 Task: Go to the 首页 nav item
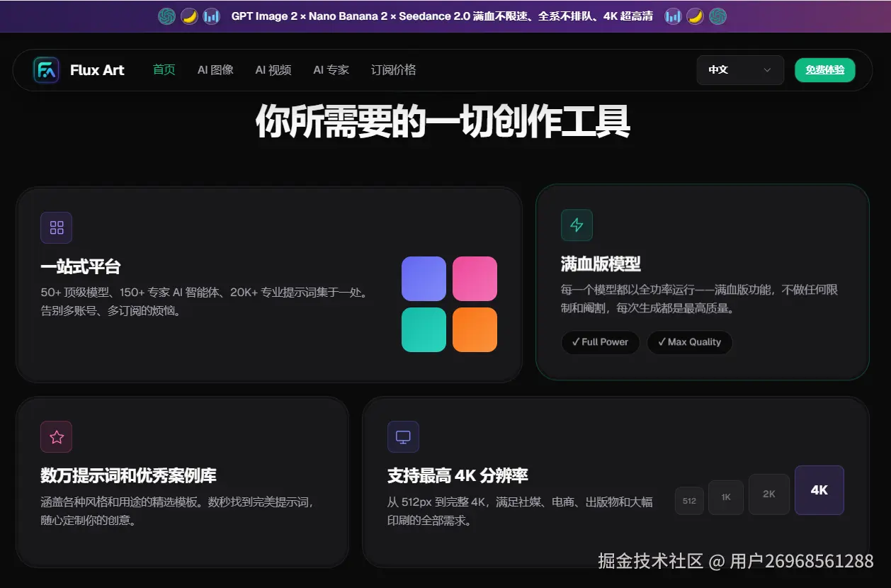click(x=164, y=70)
